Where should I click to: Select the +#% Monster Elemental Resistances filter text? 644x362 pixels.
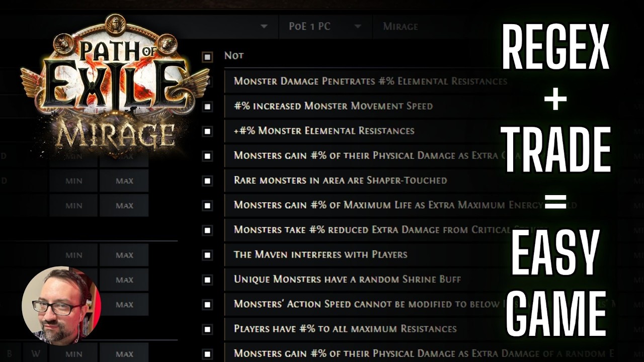(324, 131)
